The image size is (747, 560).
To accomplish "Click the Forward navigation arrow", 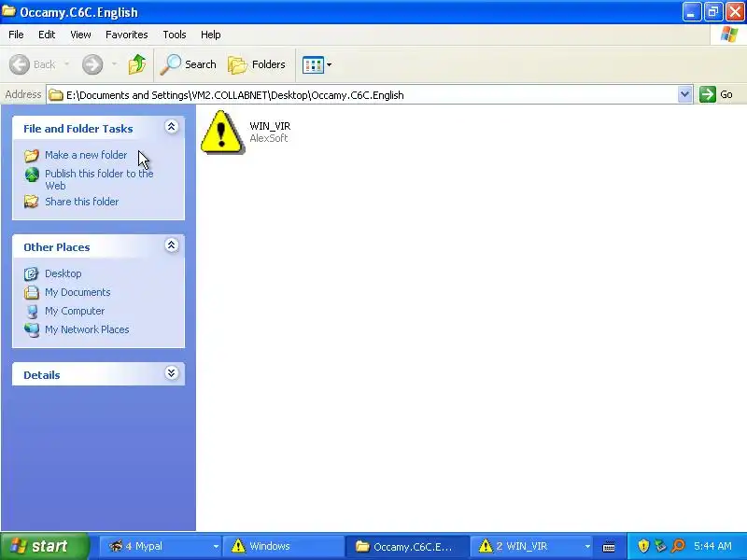I will coord(92,64).
